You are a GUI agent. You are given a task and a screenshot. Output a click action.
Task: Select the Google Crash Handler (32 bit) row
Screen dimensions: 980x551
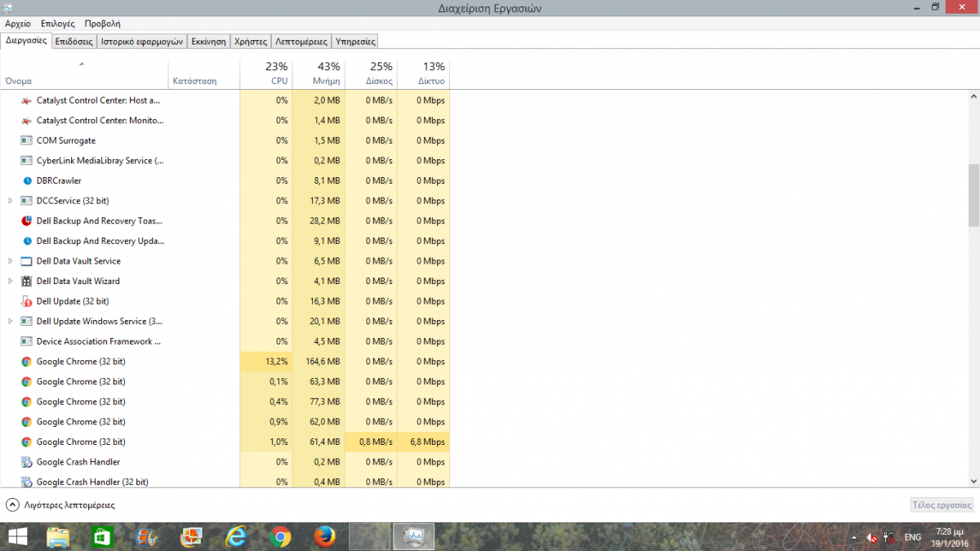[225, 482]
